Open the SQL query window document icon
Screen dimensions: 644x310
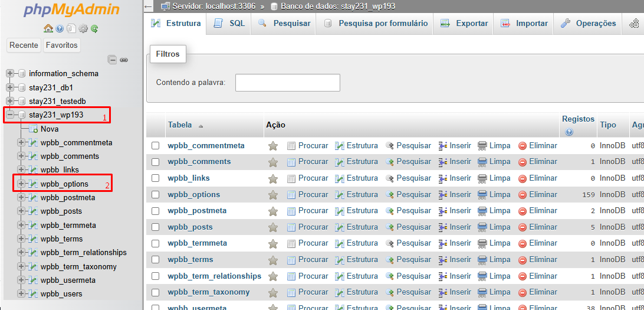[71, 28]
